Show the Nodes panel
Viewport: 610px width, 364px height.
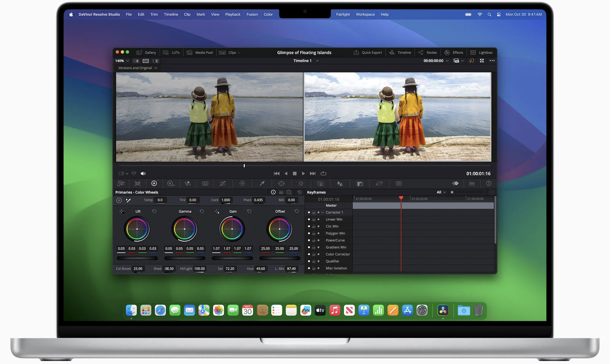tap(428, 53)
